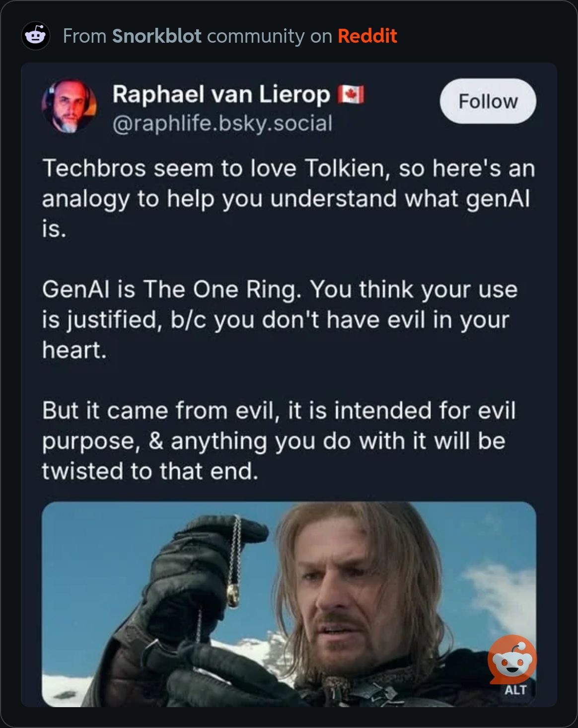Viewport: 578px width, 728px height.
Task: Click the orange Reddit link
Action: click(367, 36)
